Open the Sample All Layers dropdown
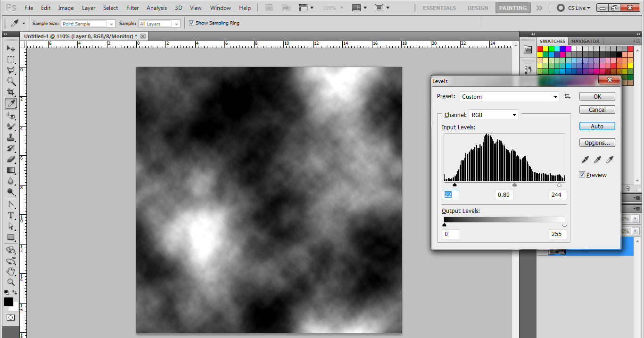Viewport: 644px width, 338px height. click(159, 24)
